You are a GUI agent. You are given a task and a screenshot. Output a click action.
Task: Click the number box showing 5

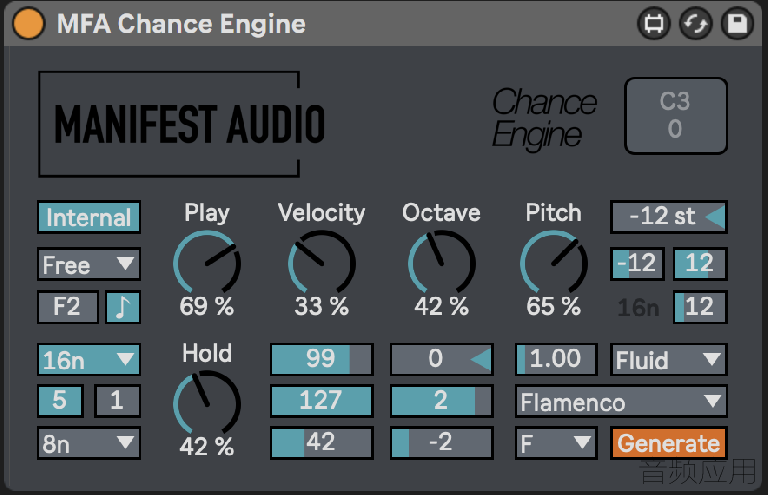[60, 401]
